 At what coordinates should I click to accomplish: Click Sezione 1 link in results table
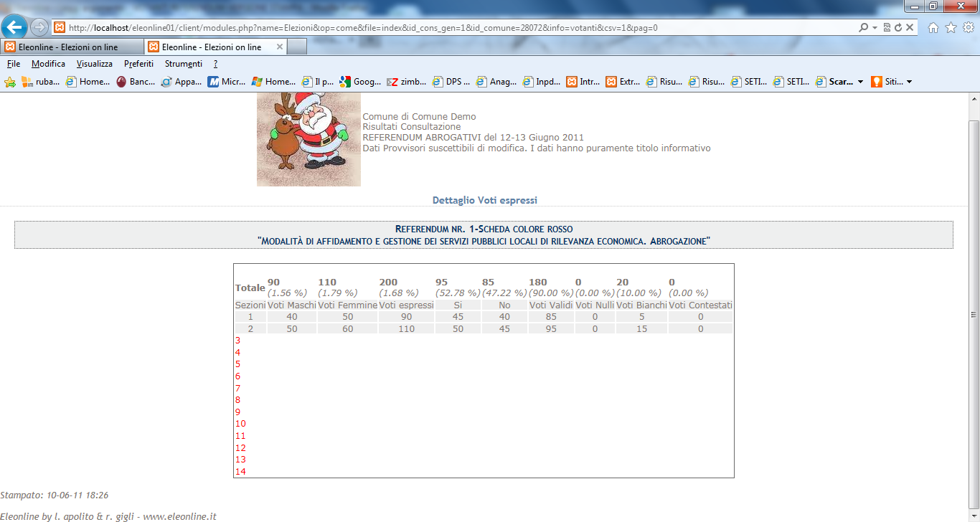[250, 317]
